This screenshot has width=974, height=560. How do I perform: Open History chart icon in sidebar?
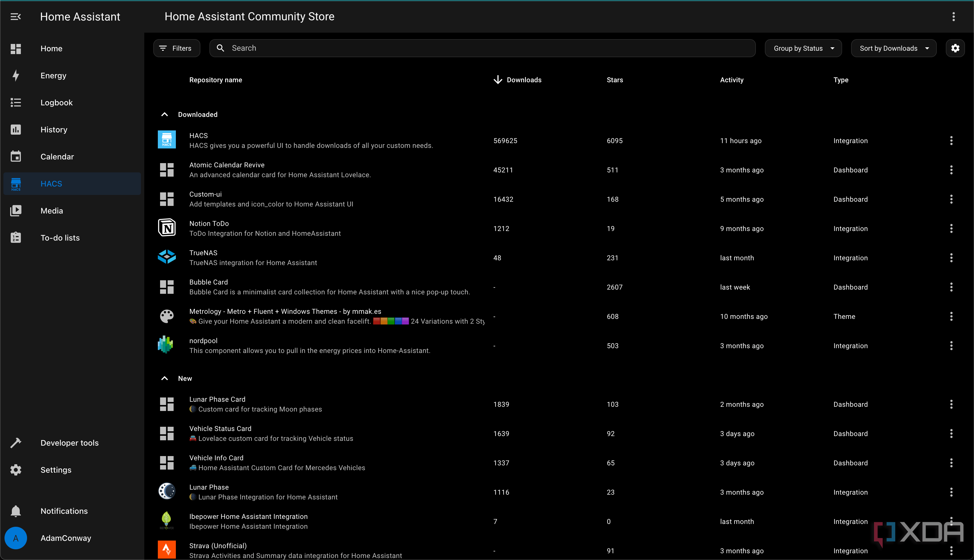[x=16, y=130]
